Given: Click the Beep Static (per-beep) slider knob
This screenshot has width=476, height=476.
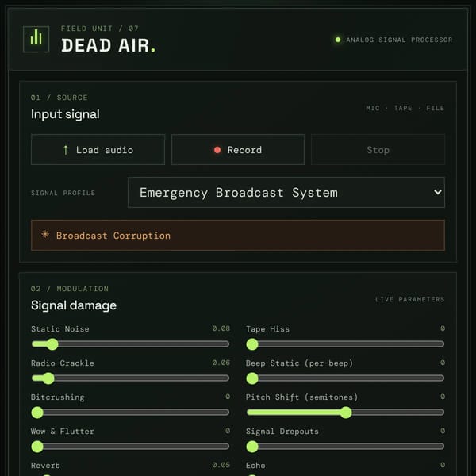Looking at the screenshot, I should pos(252,378).
